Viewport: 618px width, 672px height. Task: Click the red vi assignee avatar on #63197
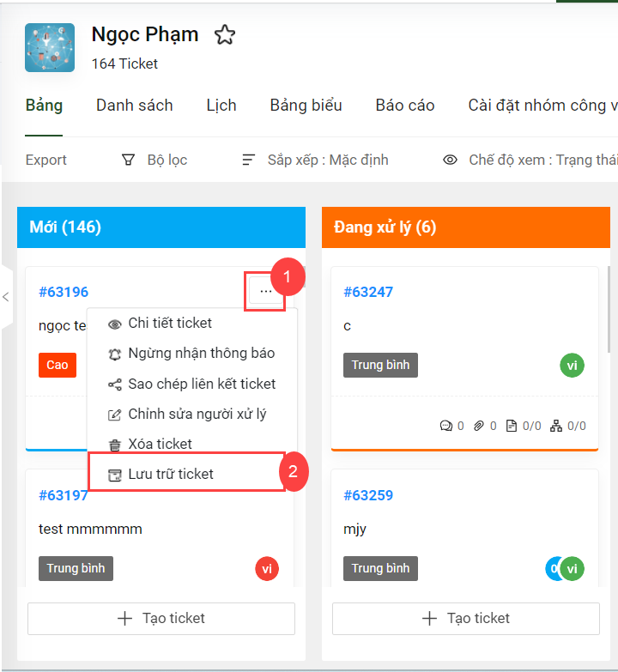coord(267,569)
